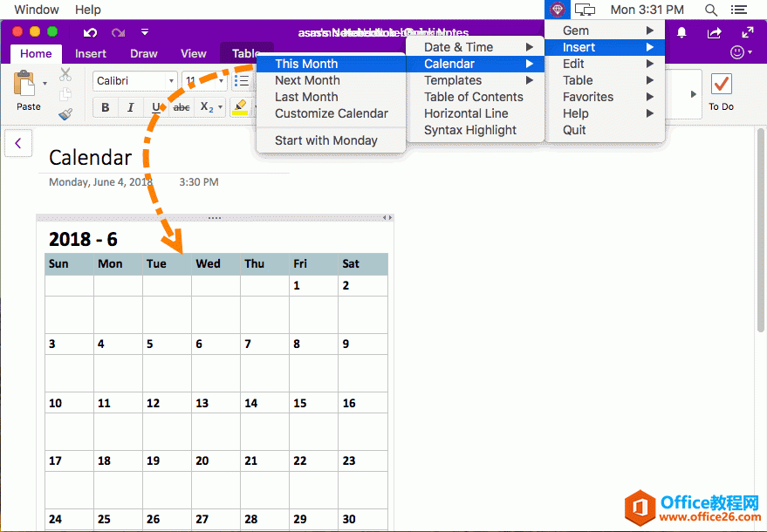Select Table of Contents from the Insert submenu

pyautogui.click(x=476, y=97)
